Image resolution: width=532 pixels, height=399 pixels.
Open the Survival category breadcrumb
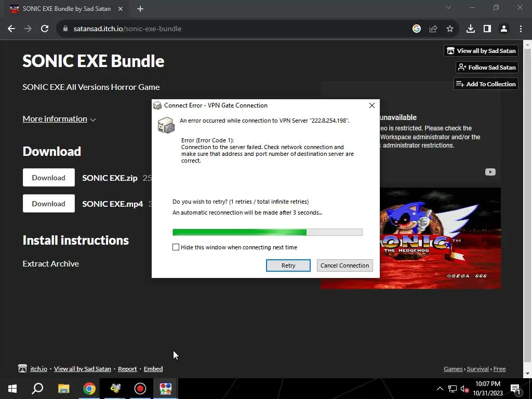click(478, 369)
